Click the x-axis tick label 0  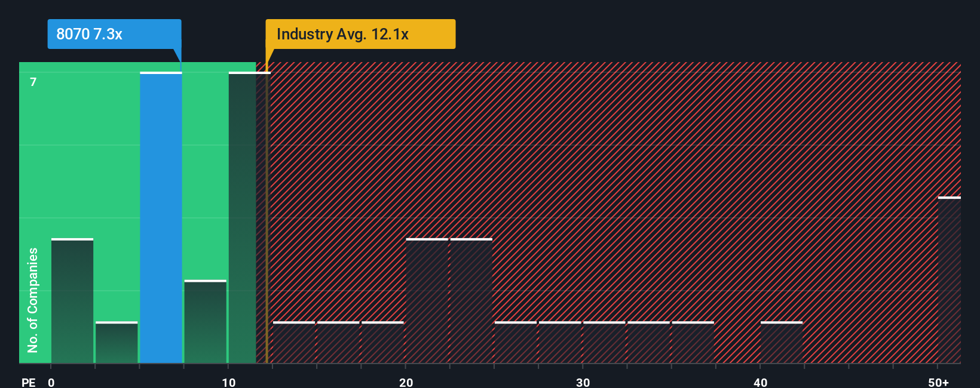coord(51,383)
